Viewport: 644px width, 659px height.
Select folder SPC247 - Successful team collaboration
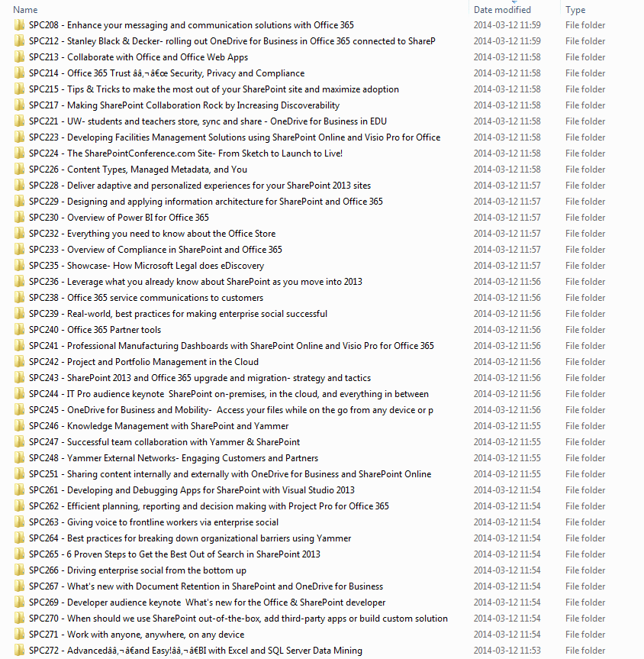click(x=164, y=442)
